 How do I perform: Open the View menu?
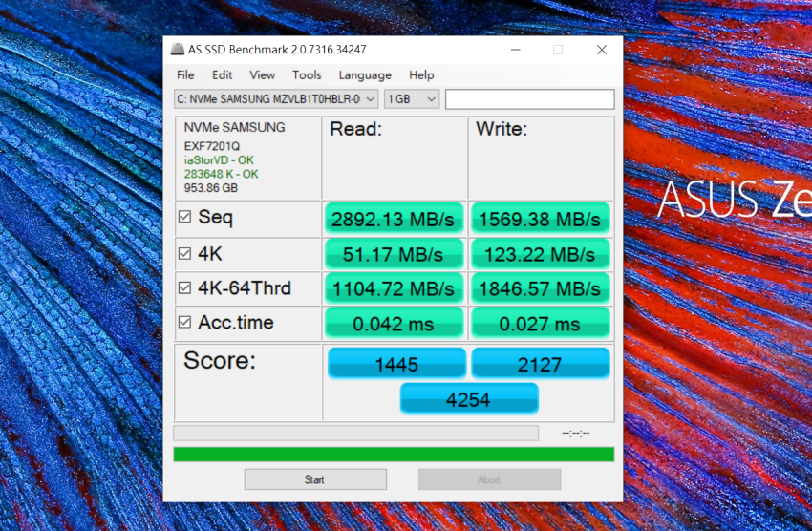tap(262, 75)
